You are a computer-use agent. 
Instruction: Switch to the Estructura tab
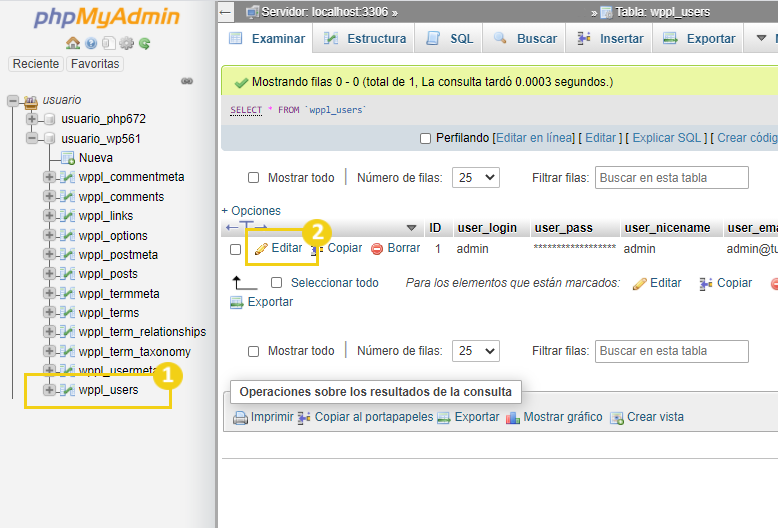point(365,38)
